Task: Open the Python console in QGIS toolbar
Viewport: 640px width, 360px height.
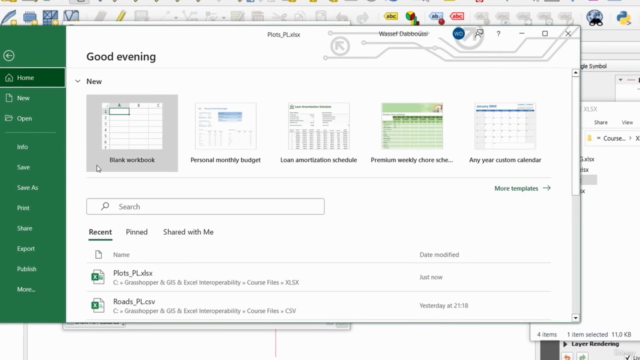Action: tap(623, 18)
